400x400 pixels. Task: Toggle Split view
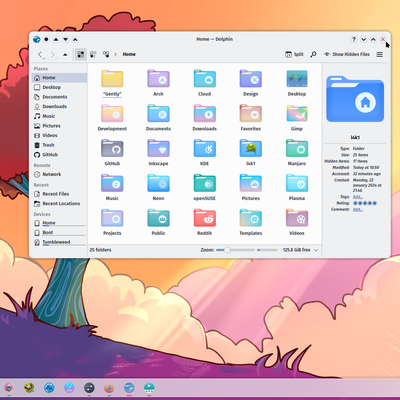(x=294, y=54)
